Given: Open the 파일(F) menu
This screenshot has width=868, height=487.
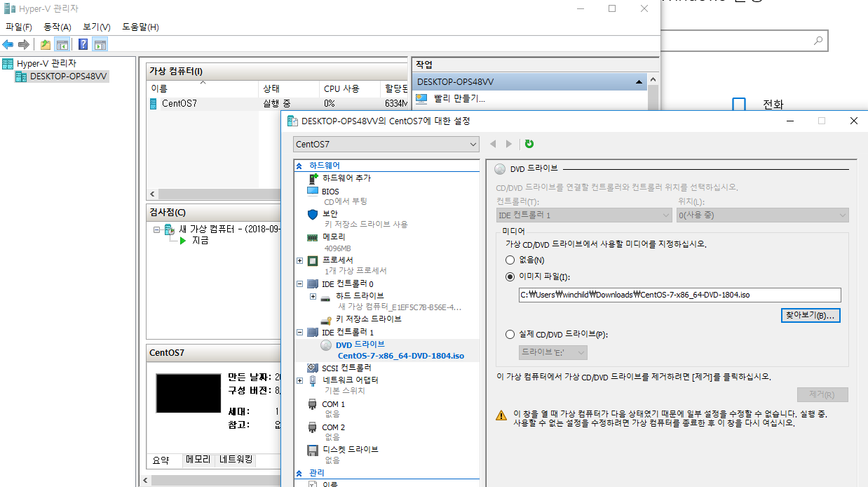Looking at the screenshot, I should 19,27.
